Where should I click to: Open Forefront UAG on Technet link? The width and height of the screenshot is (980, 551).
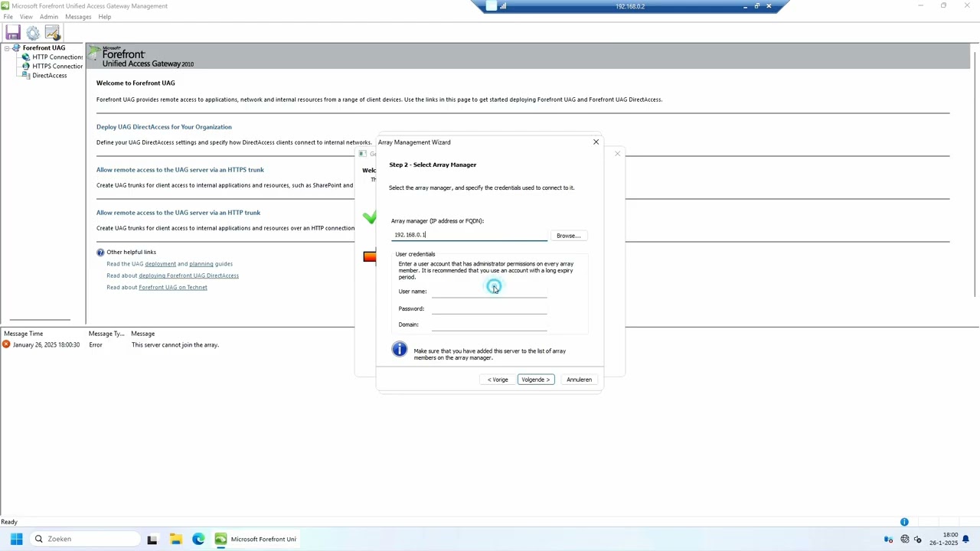click(173, 288)
